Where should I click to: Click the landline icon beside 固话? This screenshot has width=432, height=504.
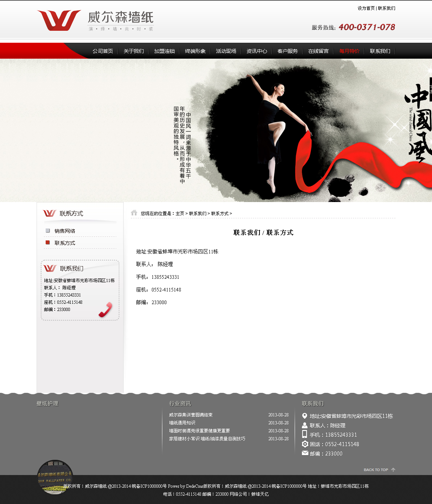coord(305,444)
